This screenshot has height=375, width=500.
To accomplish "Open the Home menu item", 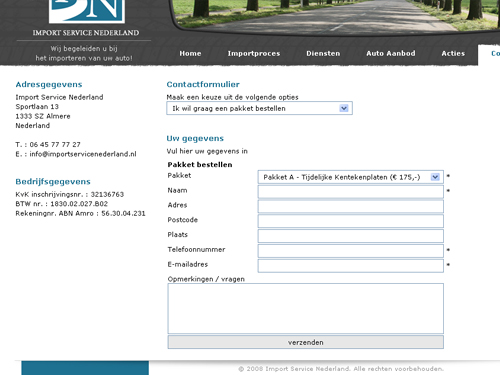I will [x=190, y=53].
